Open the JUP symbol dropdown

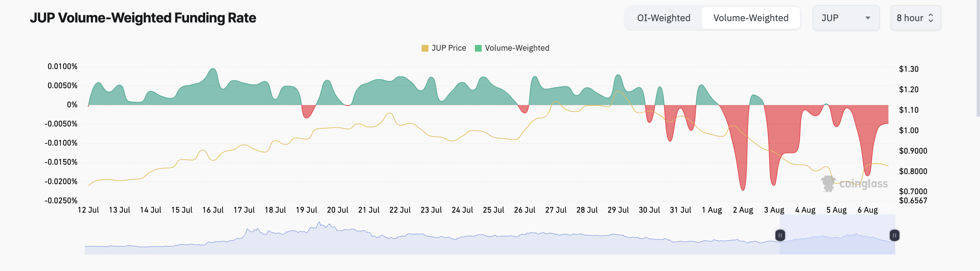(846, 18)
